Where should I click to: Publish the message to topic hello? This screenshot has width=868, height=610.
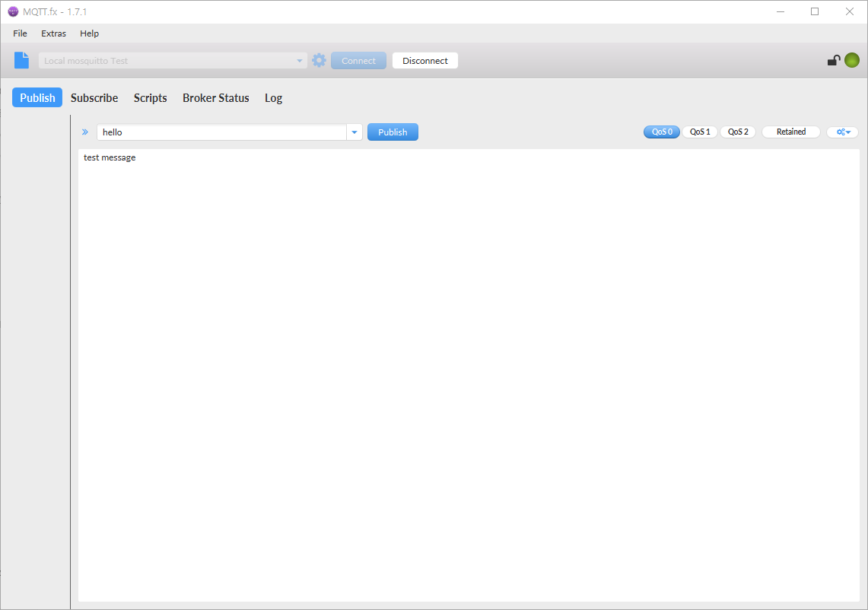tap(393, 132)
